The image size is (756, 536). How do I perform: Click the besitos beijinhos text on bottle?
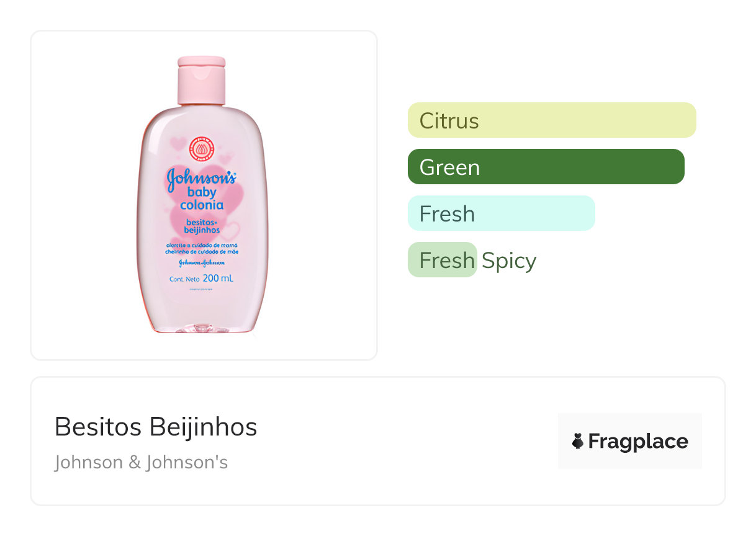click(200, 226)
